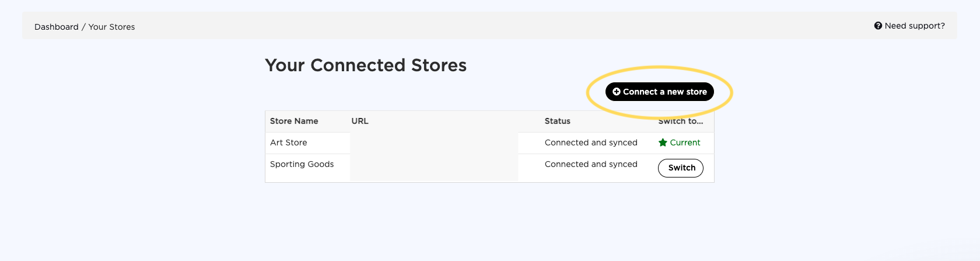The height and width of the screenshot is (261, 980).
Task: Switch to the Sporting Goods store
Action: pyautogui.click(x=681, y=168)
